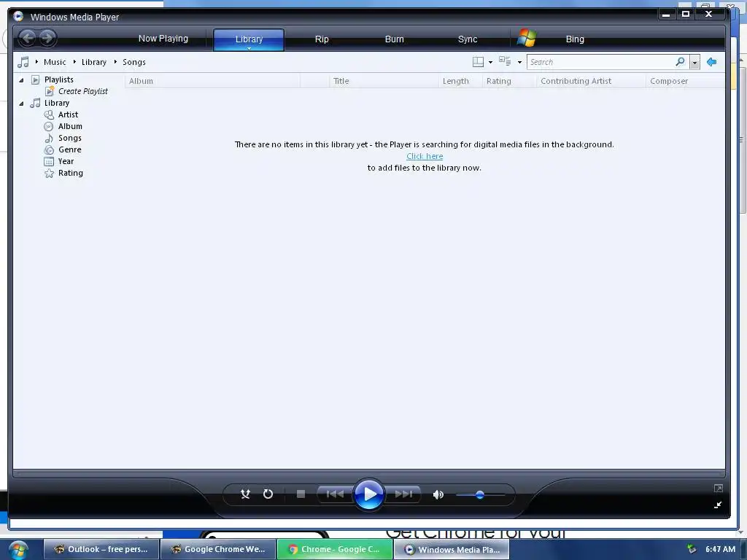Select Songs in the breadcrumb path
747x560 pixels.
134,62
